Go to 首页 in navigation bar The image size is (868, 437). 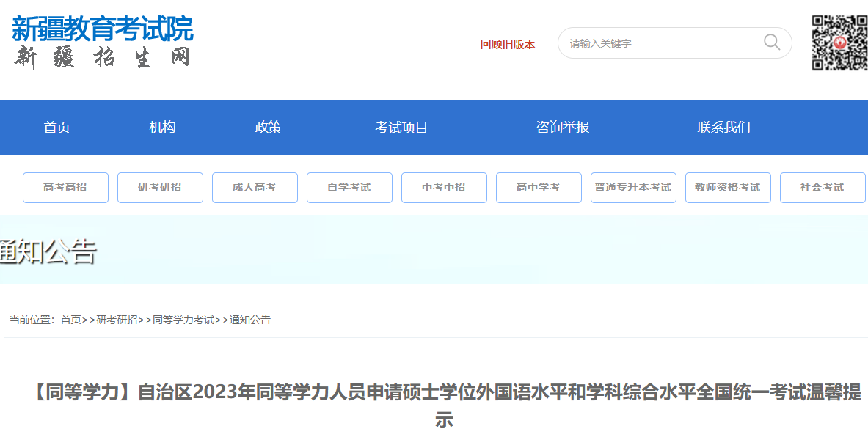pyautogui.click(x=57, y=128)
